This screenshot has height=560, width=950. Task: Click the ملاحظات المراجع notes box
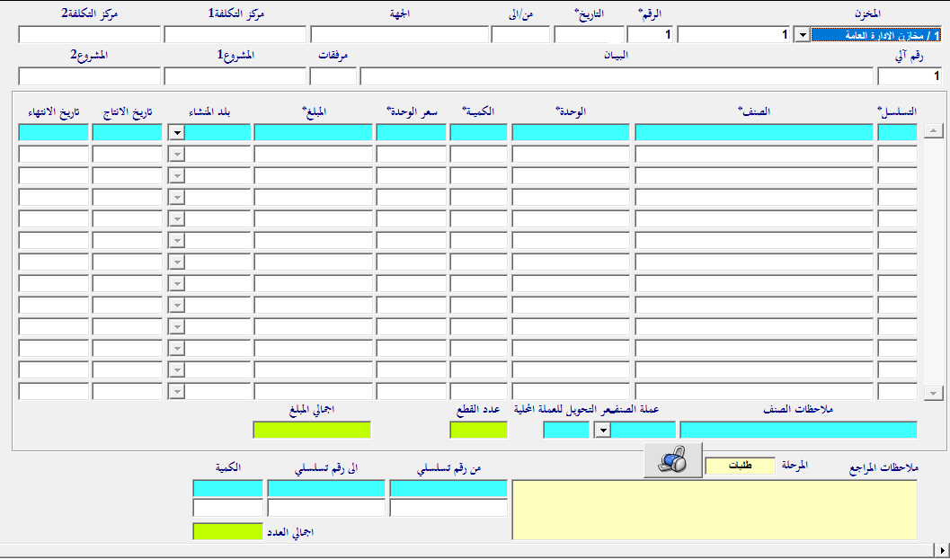point(714,509)
